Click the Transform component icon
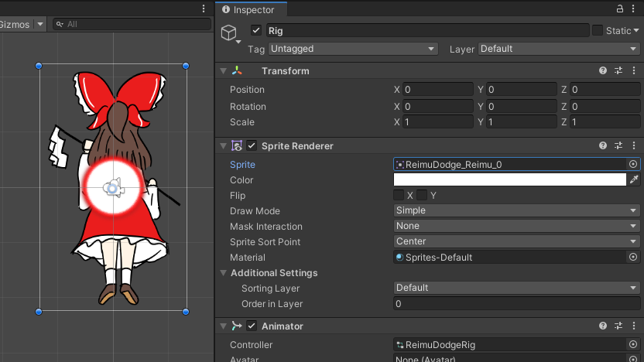644x362 pixels. [237, 70]
